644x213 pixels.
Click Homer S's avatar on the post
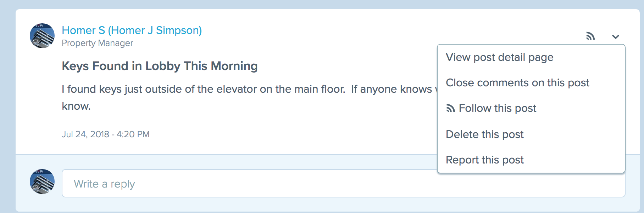42,36
